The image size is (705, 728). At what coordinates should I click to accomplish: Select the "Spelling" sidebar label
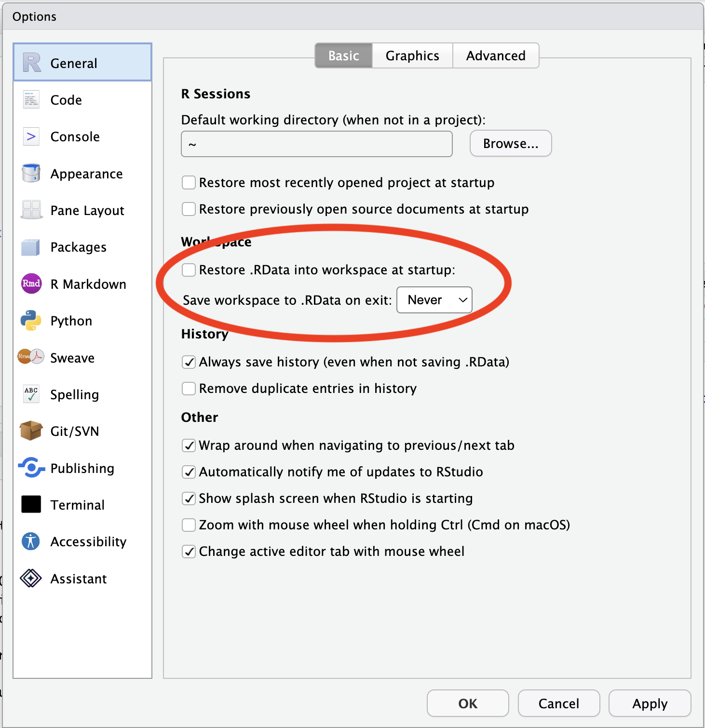tap(75, 395)
